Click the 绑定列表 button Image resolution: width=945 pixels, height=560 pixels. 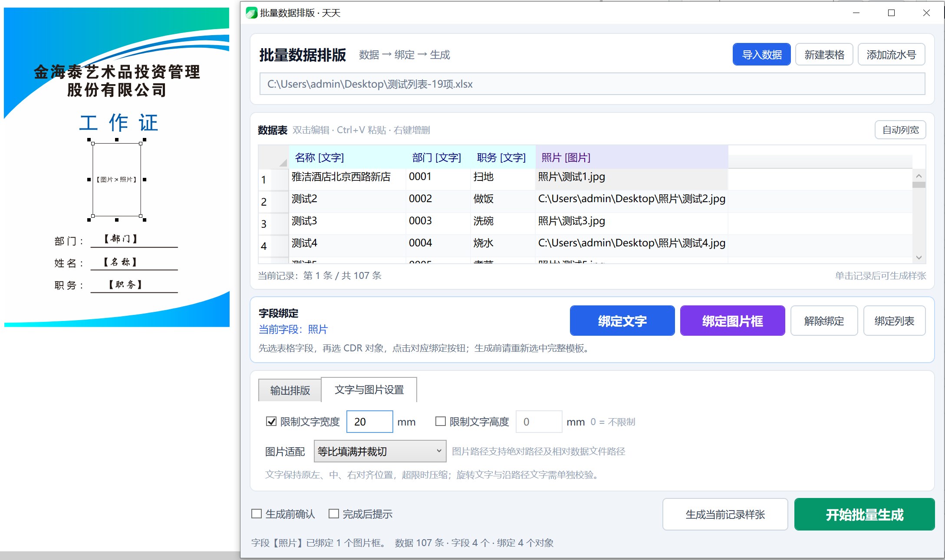pyautogui.click(x=894, y=321)
